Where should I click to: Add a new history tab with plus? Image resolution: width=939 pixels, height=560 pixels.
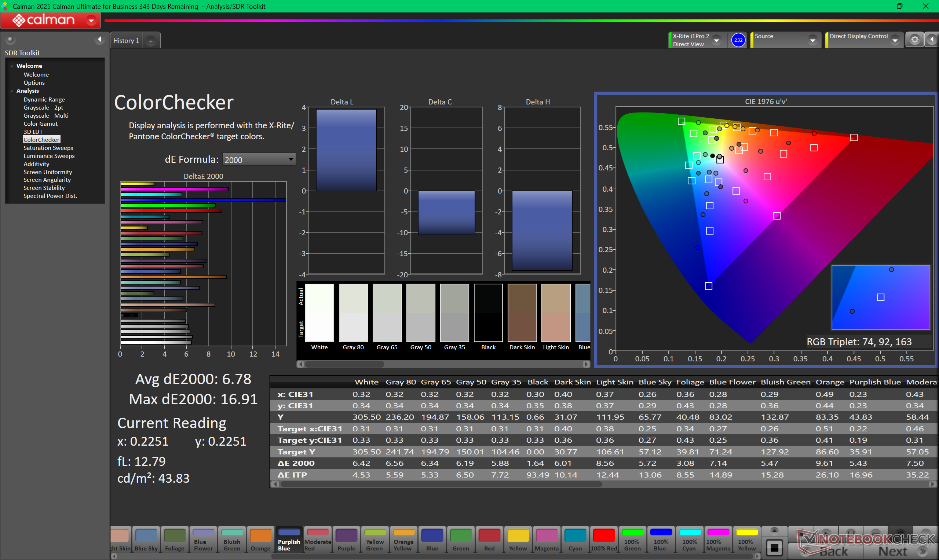tap(151, 41)
